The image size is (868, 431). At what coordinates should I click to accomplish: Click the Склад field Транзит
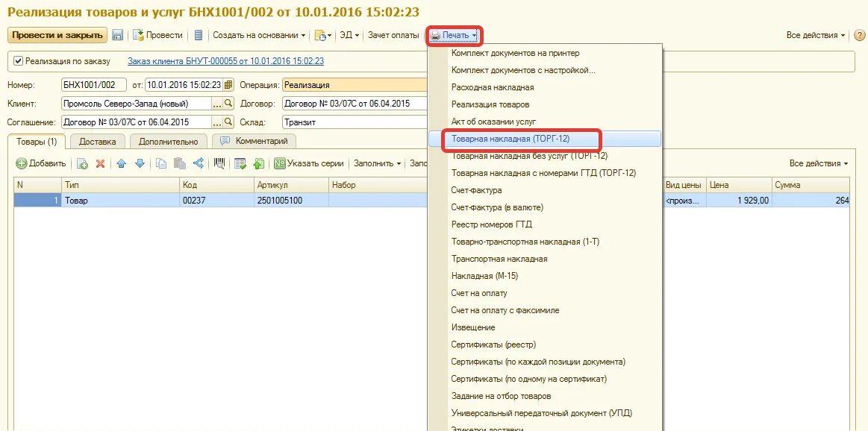point(355,122)
